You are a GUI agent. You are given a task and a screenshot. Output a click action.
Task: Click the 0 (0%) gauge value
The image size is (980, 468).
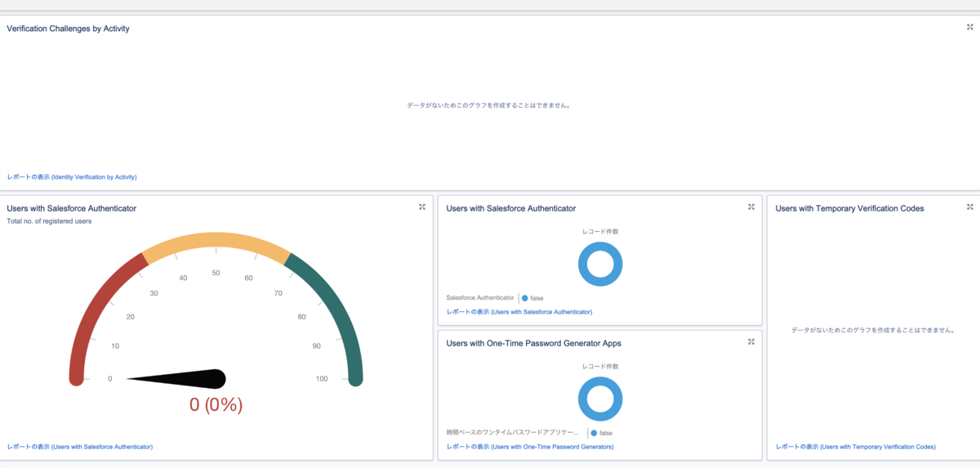tap(216, 404)
